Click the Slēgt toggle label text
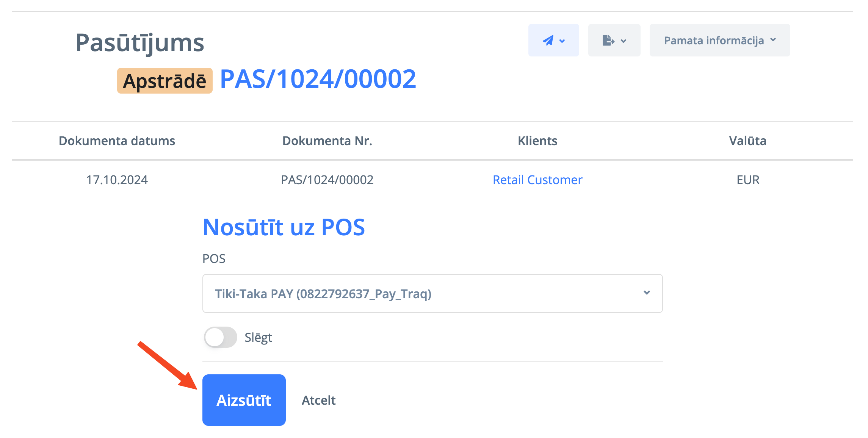The image size is (868, 438). pyautogui.click(x=258, y=337)
